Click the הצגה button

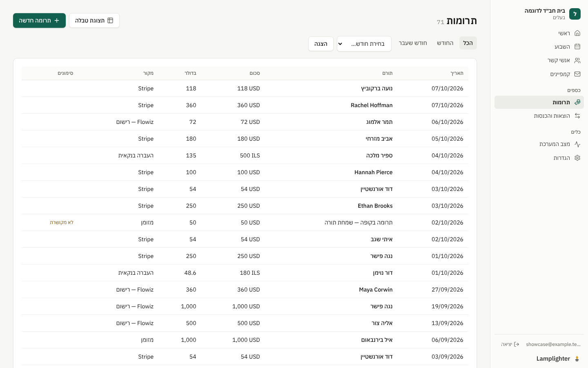point(321,44)
